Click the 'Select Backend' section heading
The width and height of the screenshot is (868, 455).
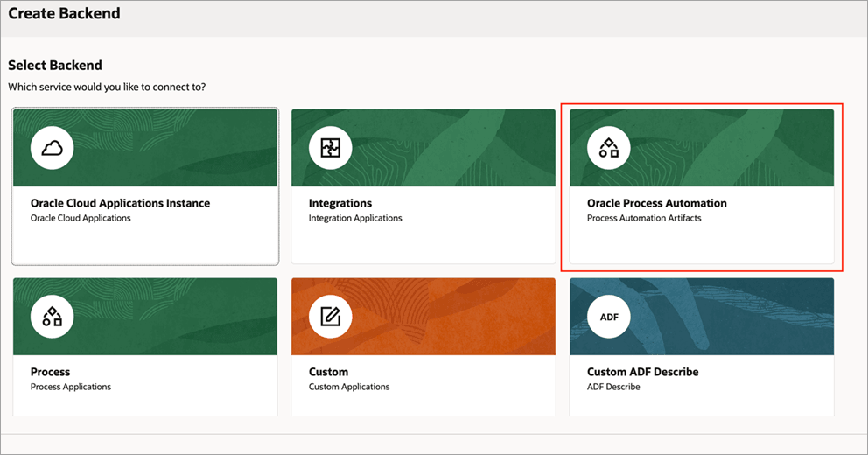coord(55,66)
